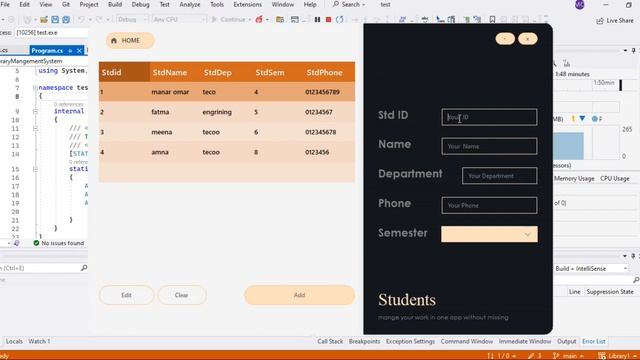Open the Window menu
The height and width of the screenshot is (360, 640).
(282, 4)
